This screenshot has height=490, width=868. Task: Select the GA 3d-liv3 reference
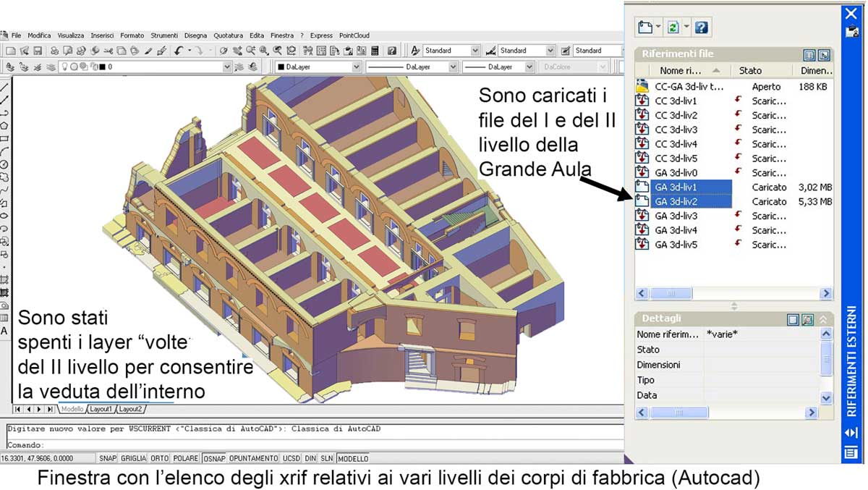[x=676, y=216]
